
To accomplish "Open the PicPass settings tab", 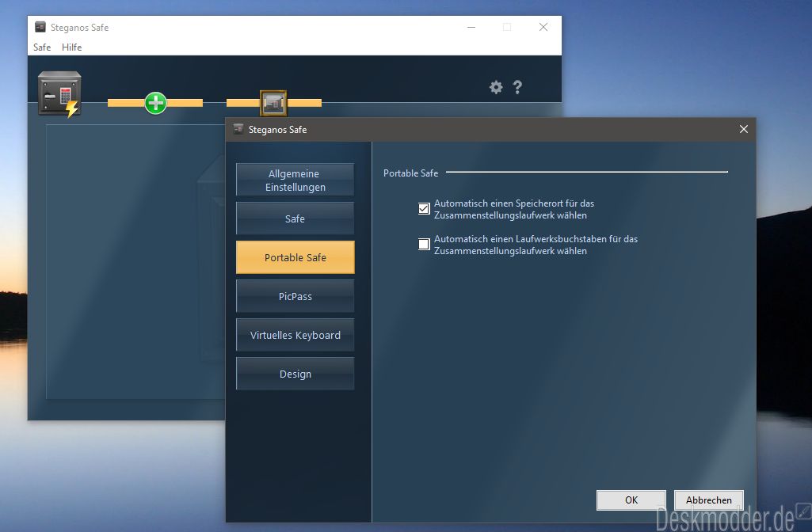I will pos(295,296).
